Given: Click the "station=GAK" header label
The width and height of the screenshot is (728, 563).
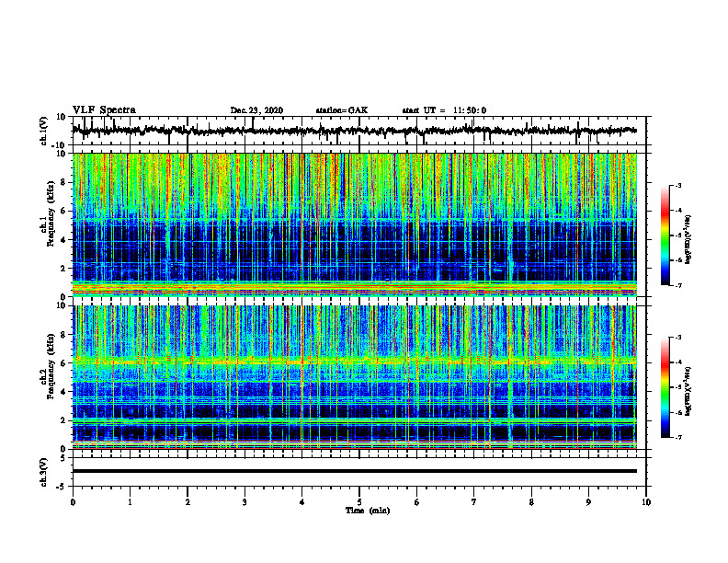Looking at the screenshot, I should (x=342, y=110).
